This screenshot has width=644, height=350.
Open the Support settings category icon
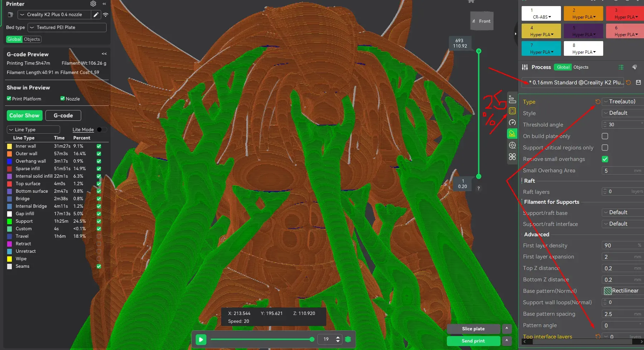point(512,134)
